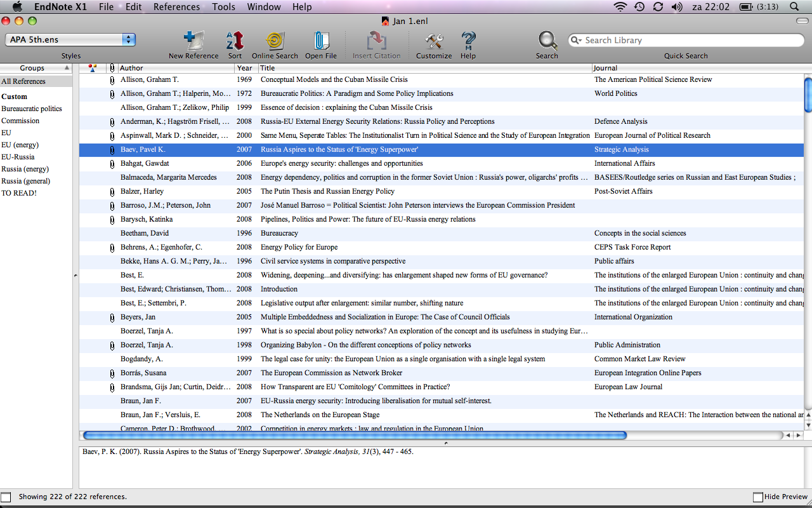This screenshot has width=812, height=508.
Task: Open the Tools menu
Action: (223, 7)
